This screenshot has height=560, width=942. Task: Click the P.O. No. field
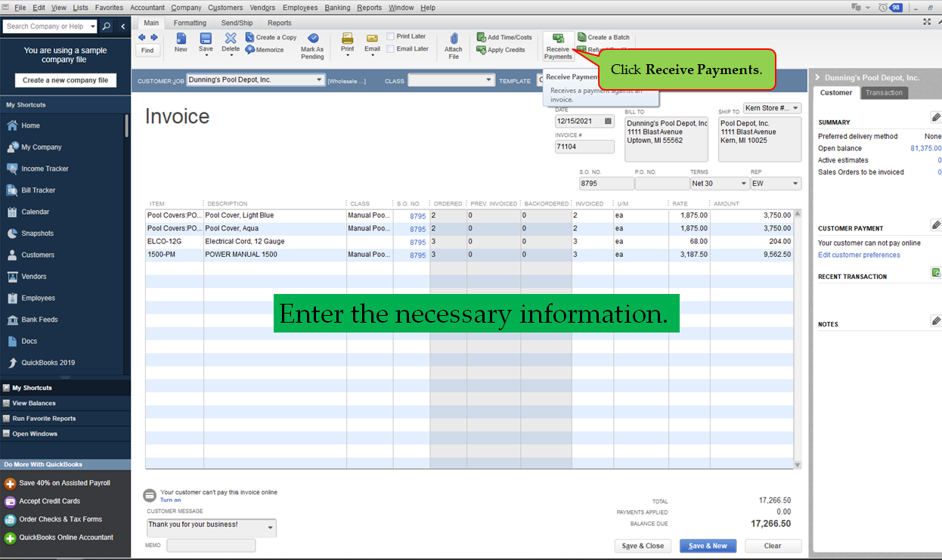click(x=662, y=184)
